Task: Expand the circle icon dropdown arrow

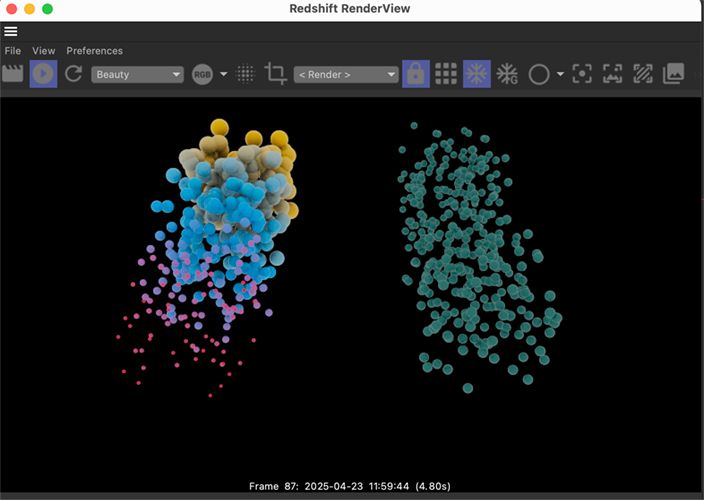Action: click(x=560, y=74)
